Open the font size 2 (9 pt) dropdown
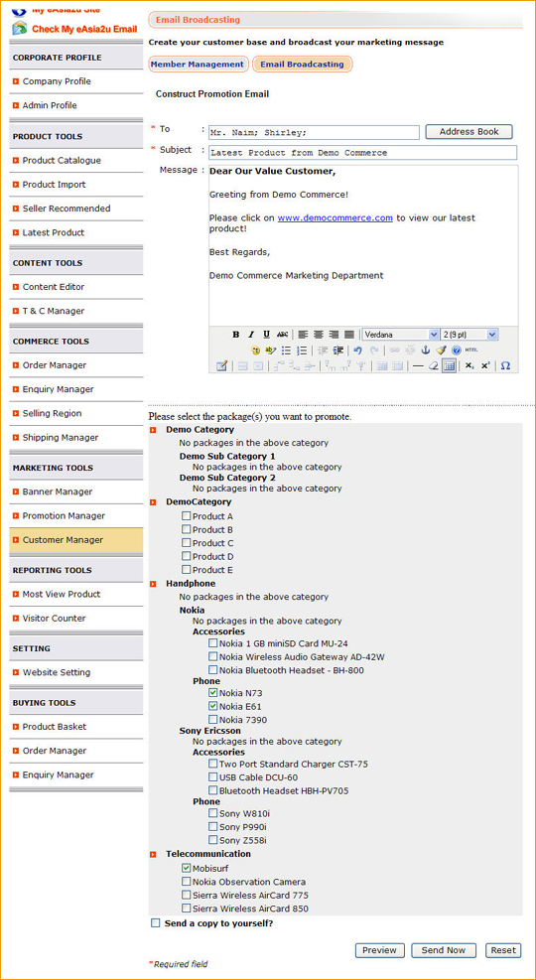The height and width of the screenshot is (980, 536). pyautogui.click(x=469, y=335)
